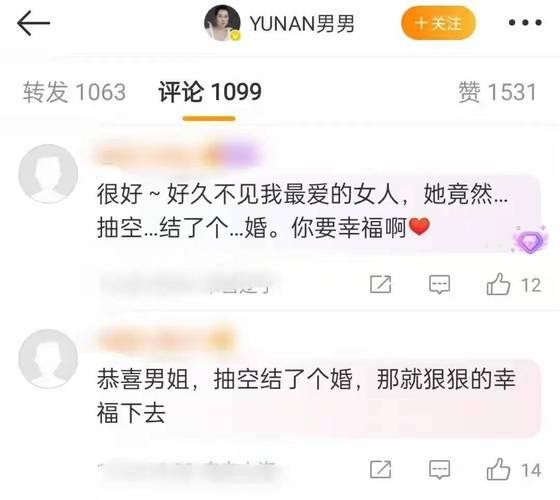The image size is (560, 500).
Task: Like the first comment with 12 likes
Action: coord(514,284)
